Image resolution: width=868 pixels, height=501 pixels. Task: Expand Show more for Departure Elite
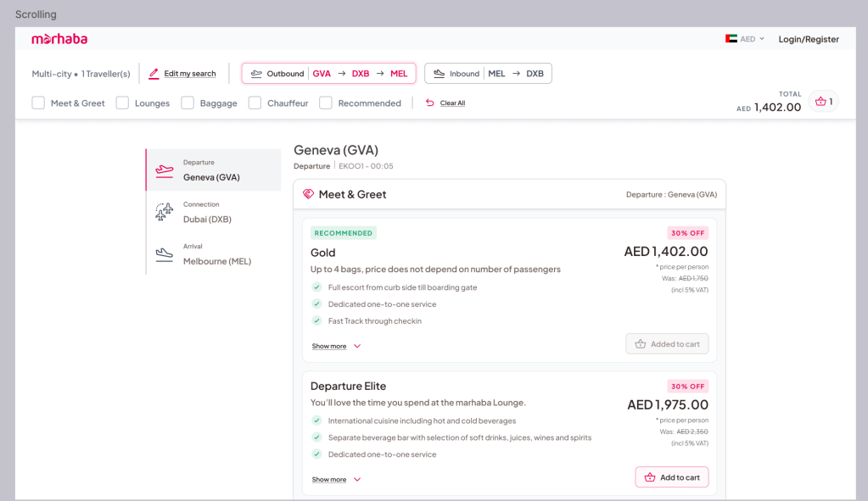pyautogui.click(x=336, y=480)
